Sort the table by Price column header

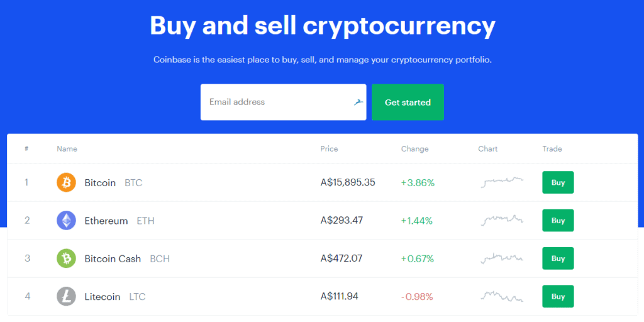pyautogui.click(x=330, y=148)
